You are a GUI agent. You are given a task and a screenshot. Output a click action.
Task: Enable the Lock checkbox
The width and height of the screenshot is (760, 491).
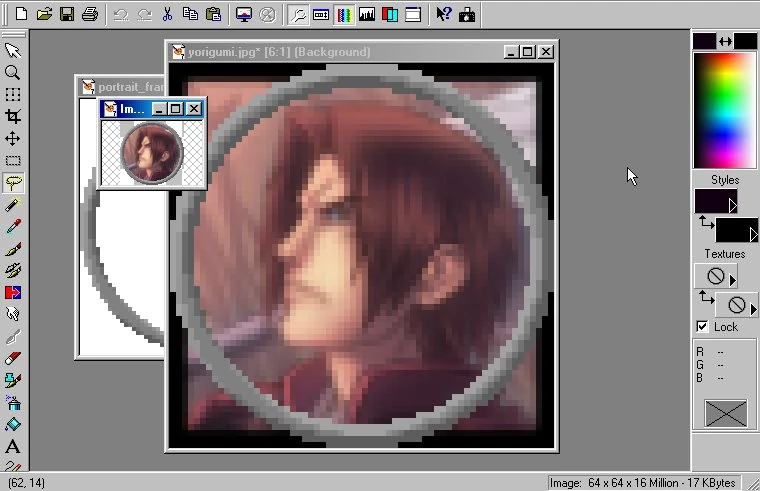(702, 327)
